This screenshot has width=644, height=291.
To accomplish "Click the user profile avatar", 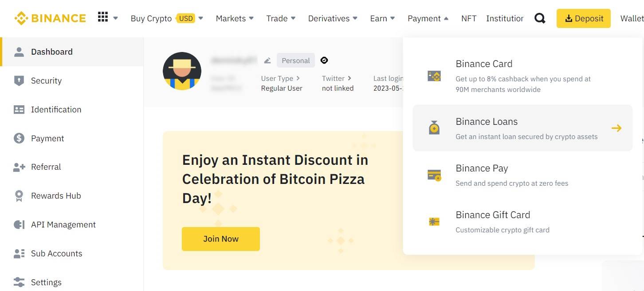I will (x=182, y=71).
